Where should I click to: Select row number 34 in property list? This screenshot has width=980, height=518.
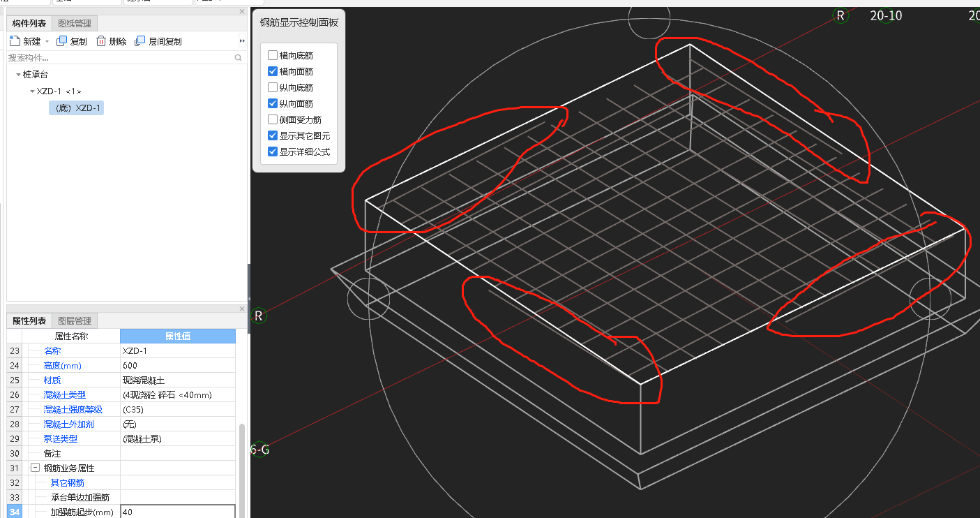pos(15,512)
